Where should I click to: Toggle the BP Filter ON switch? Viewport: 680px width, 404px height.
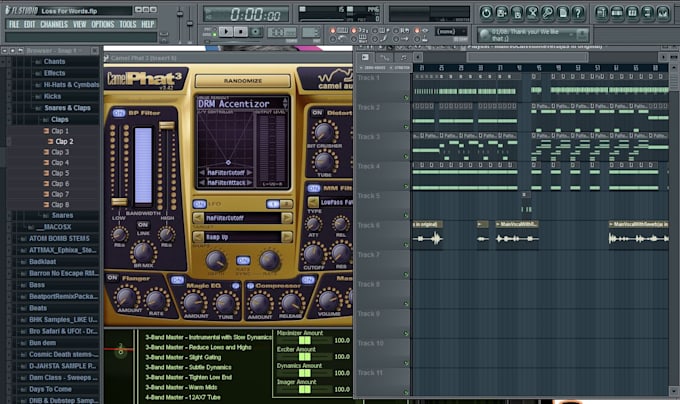click(x=119, y=113)
